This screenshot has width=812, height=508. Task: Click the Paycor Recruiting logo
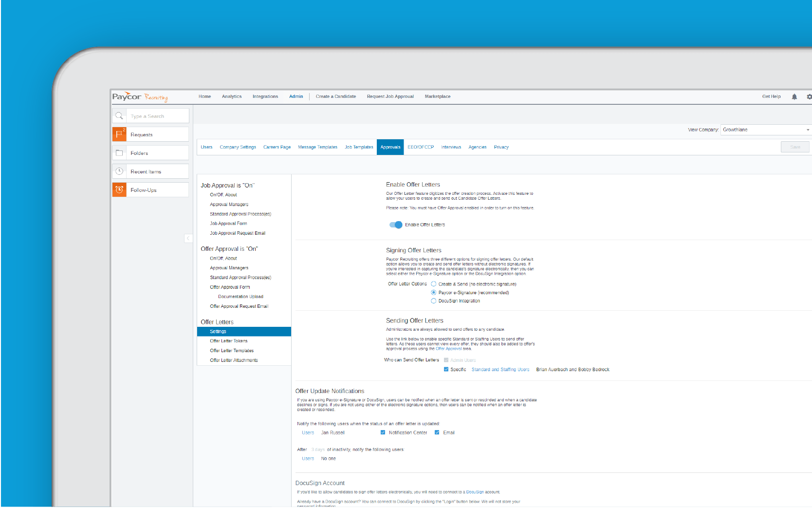[140, 96]
